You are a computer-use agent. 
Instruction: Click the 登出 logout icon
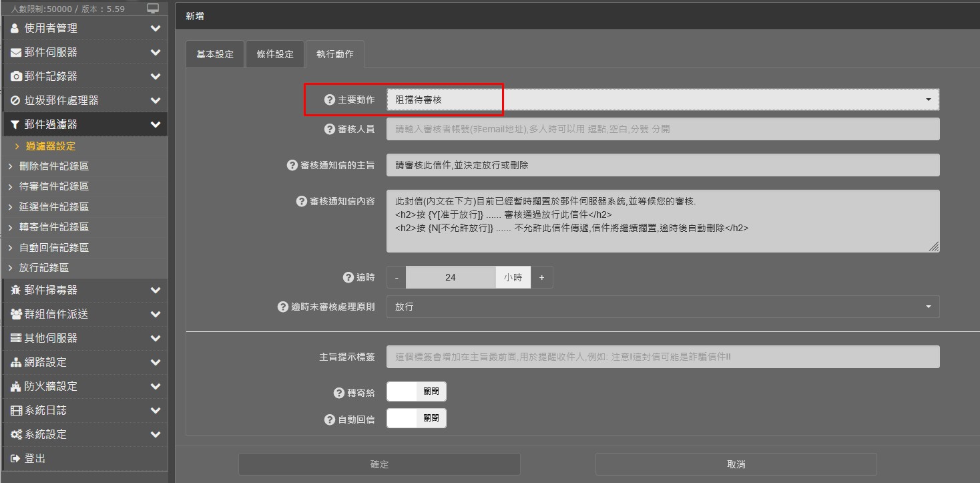(16, 458)
